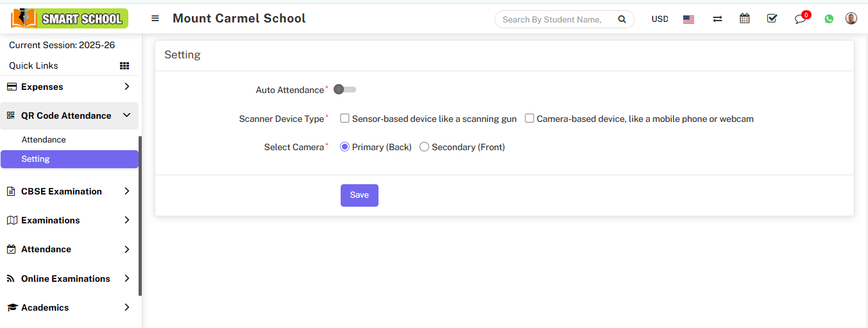Image resolution: width=868 pixels, height=328 pixels.
Task: Click the green WhatsApp icon
Action: coord(829,19)
